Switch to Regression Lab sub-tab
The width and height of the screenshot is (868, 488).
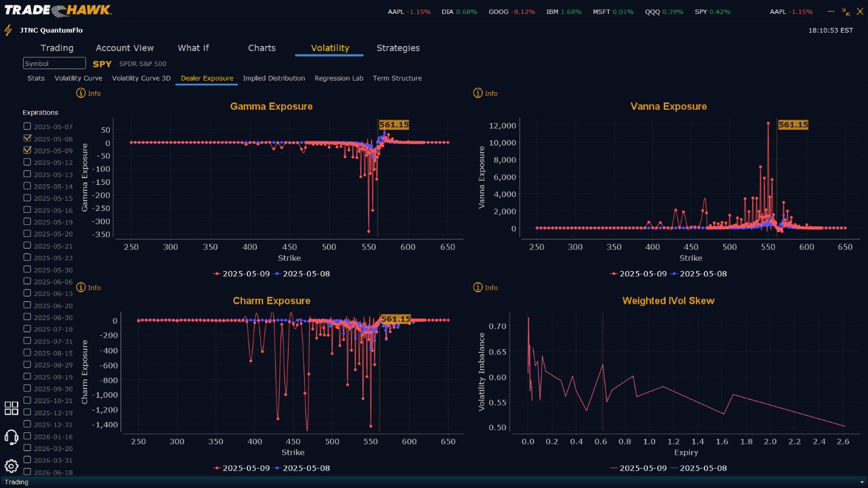pos(339,78)
